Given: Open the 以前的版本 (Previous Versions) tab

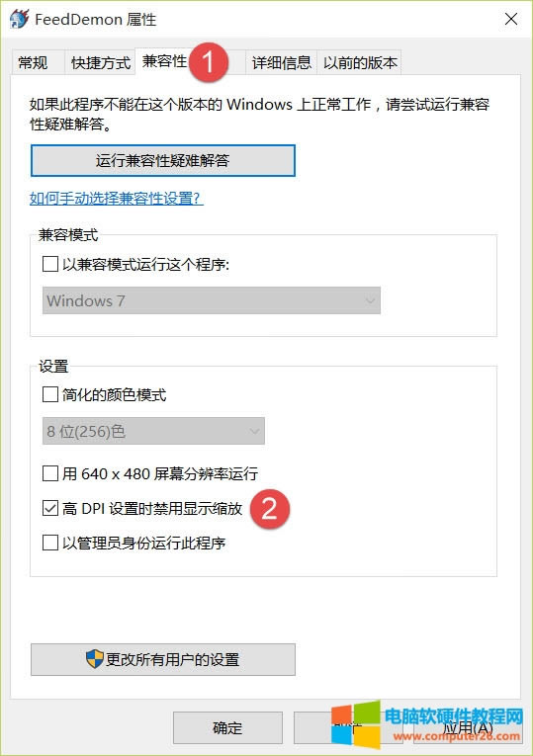Looking at the screenshot, I should pyautogui.click(x=360, y=62).
